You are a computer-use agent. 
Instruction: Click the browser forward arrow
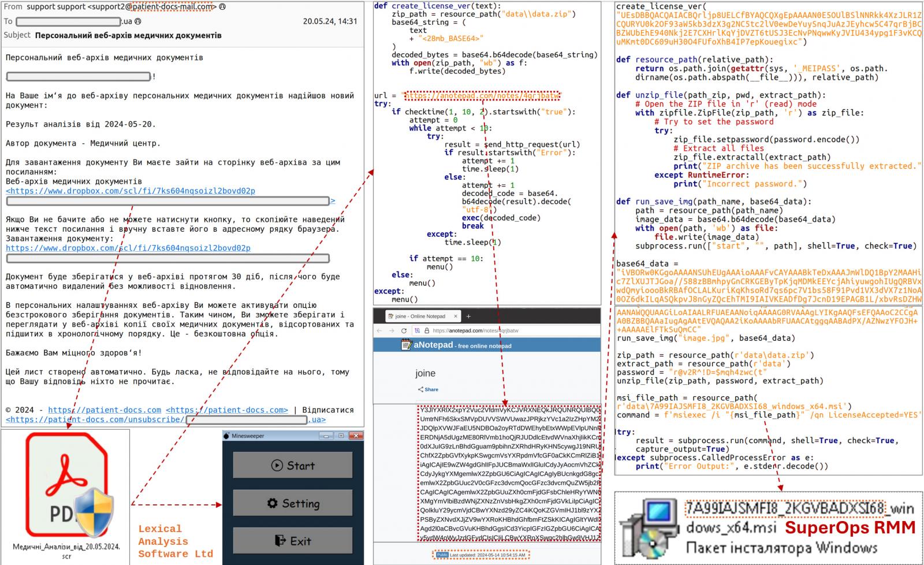click(392, 330)
